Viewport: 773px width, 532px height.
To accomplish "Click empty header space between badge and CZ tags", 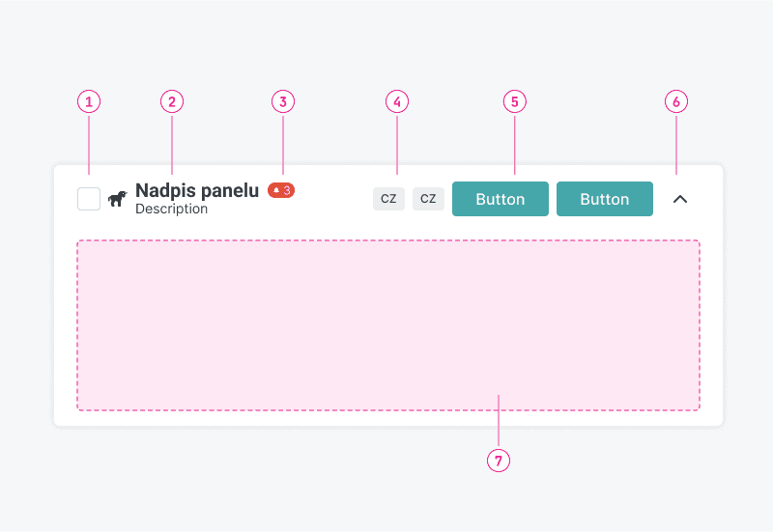I will 333,199.
